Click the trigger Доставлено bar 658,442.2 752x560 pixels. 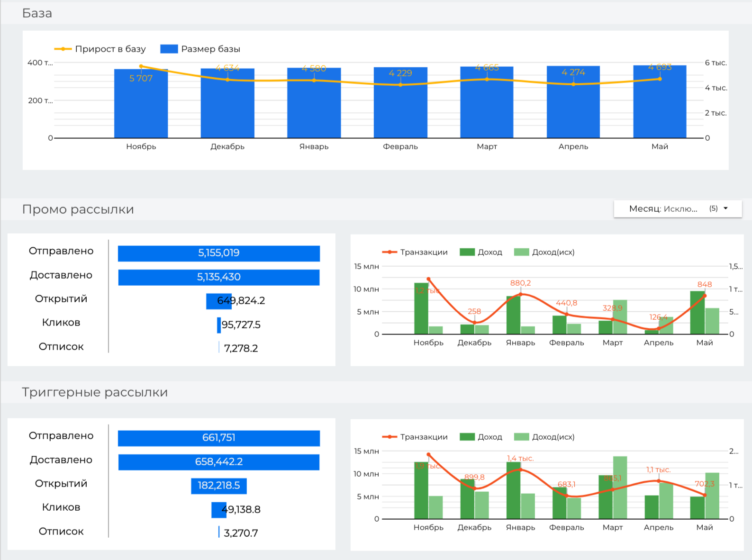coord(219,462)
